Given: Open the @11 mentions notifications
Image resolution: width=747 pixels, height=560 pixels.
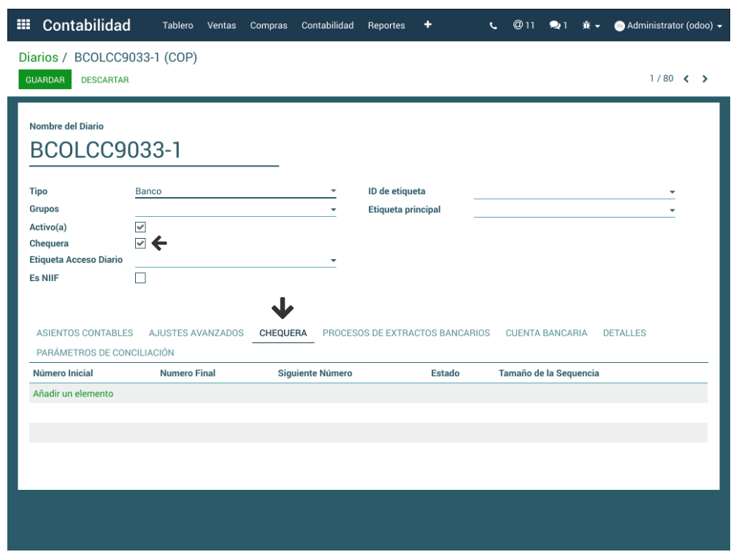Looking at the screenshot, I should click(x=524, y=26).
